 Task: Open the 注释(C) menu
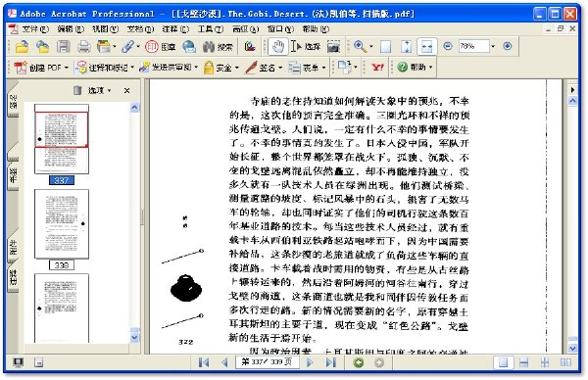175,28
